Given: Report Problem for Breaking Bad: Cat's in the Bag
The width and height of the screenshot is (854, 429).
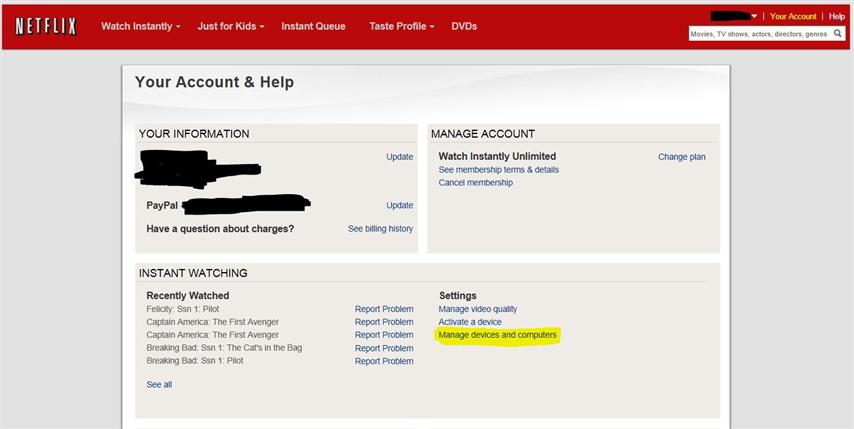Looking at the screenshot, I should [x=384, y=348].
